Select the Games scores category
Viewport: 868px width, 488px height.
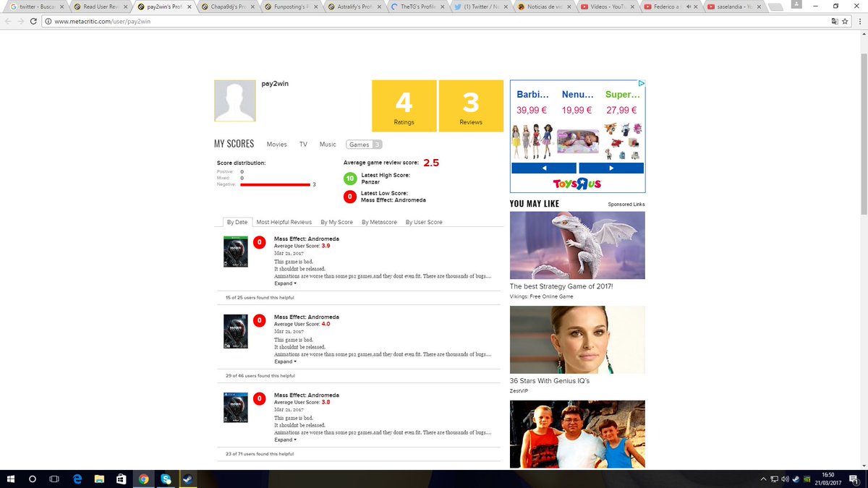364,145
